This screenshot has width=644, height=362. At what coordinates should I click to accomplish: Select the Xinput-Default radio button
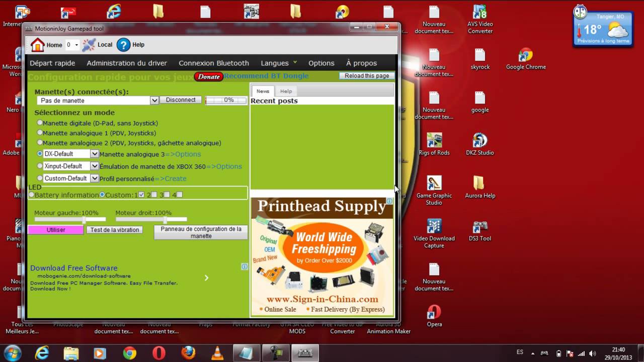pyautogui.click(x=40, y=165)
